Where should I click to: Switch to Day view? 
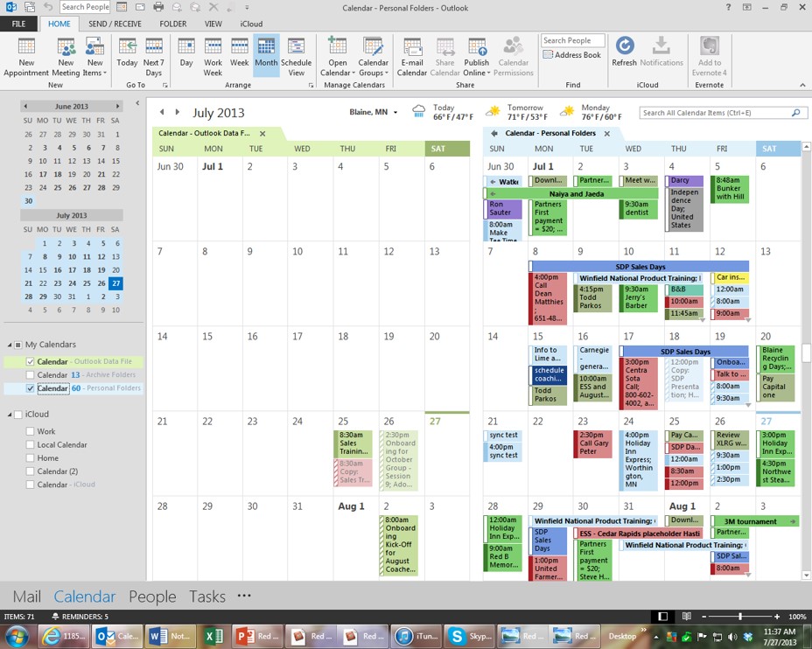[x=186, y=52]
